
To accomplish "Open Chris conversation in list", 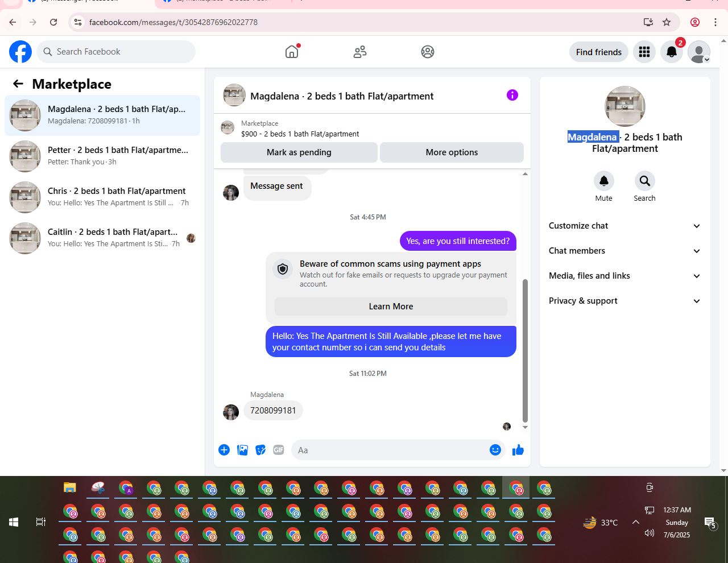I will (x=102, y=197).
